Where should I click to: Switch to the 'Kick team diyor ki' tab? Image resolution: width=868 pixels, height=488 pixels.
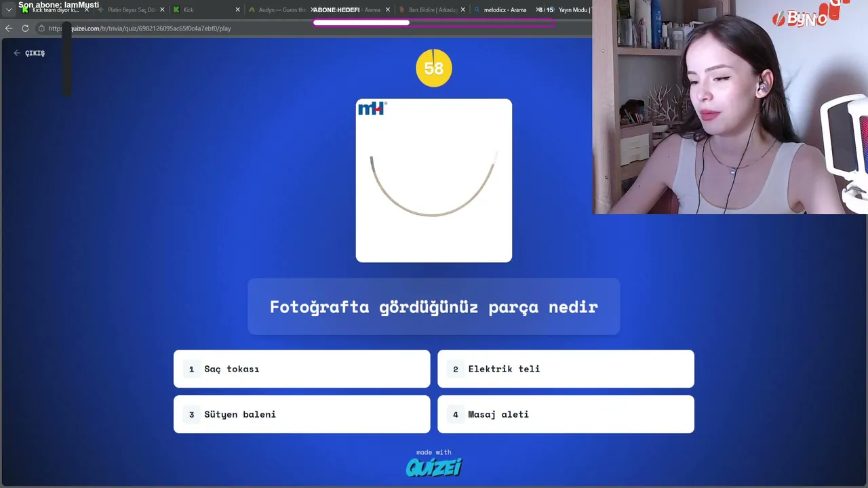coord(56,10)
